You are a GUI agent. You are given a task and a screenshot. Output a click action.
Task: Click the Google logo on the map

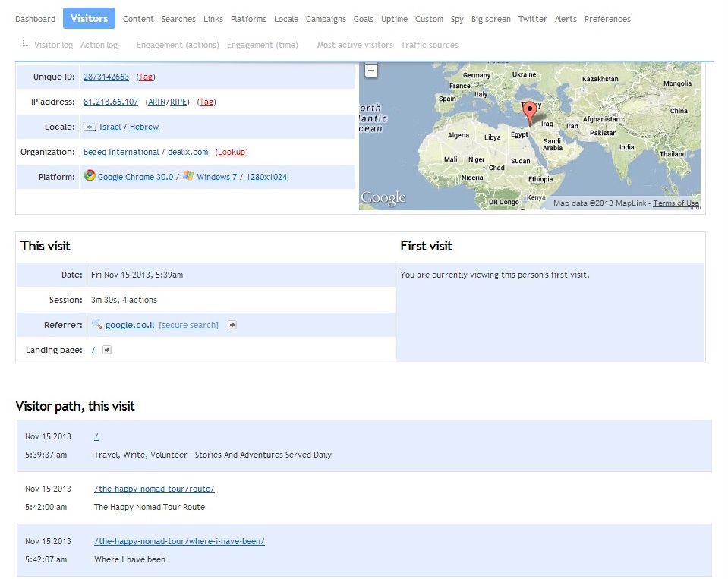point(383,198)
